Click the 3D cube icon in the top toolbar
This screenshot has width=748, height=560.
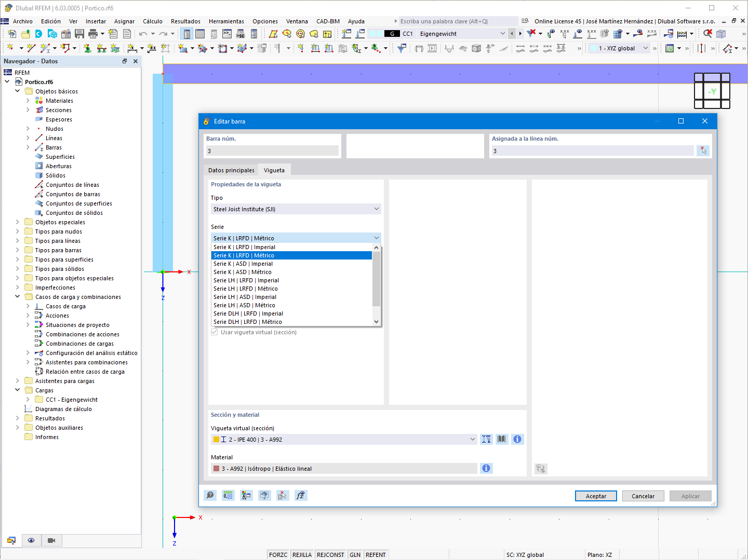[x=721, y=34]
